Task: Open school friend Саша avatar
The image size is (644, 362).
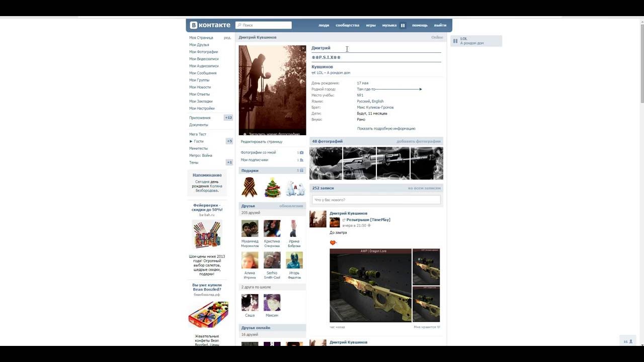Action: tap(250, 303)
